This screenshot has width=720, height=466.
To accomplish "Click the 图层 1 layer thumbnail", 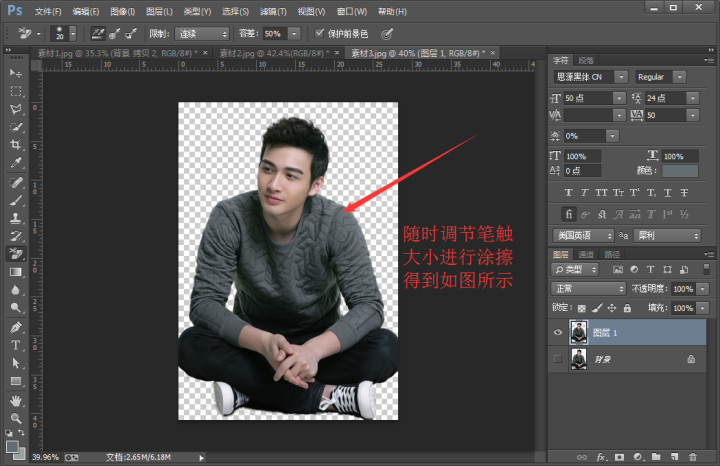I will (579, 332).
